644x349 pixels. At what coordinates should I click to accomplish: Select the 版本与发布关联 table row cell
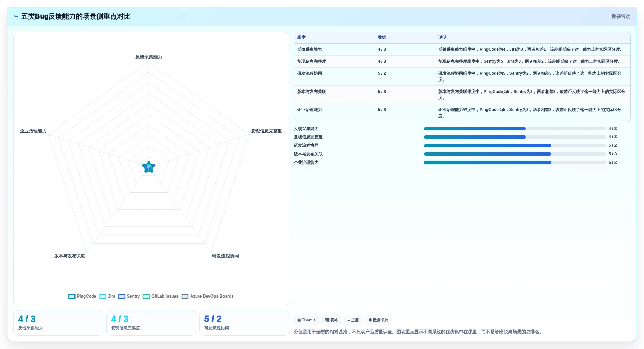(x=312, y=92)
